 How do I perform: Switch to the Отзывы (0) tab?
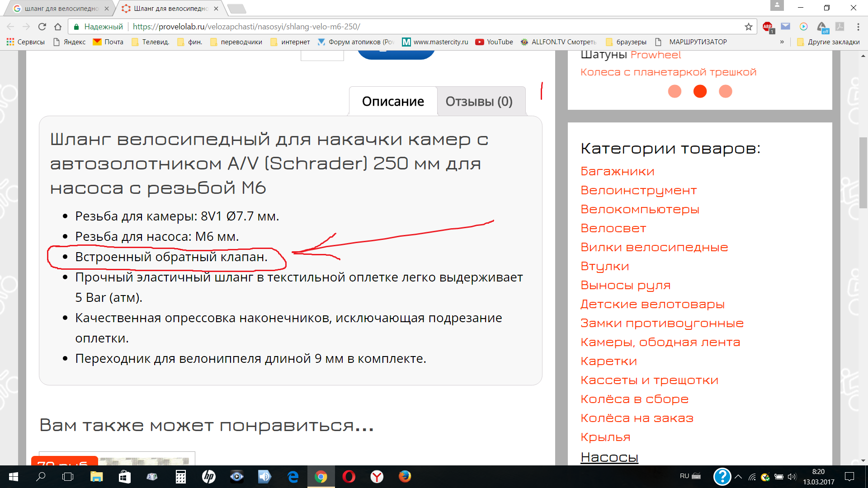[479, 101]
